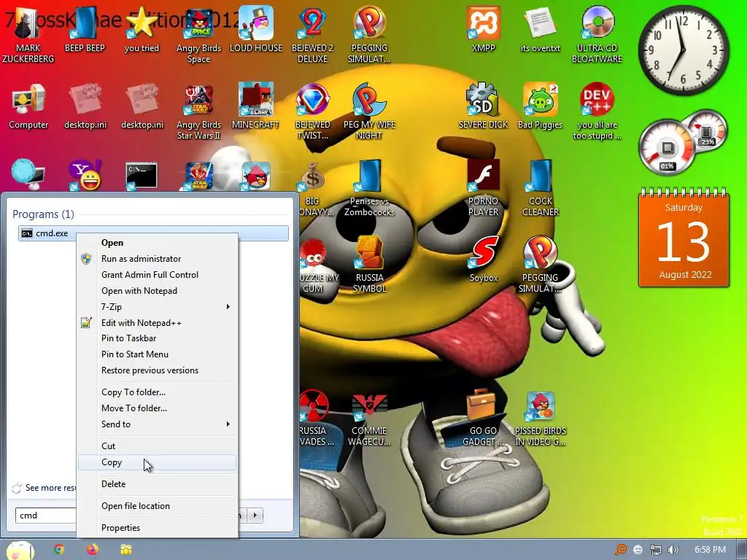Click the See more results link
Viewport: 747px width, 560px height.
[x=44, y=488]
